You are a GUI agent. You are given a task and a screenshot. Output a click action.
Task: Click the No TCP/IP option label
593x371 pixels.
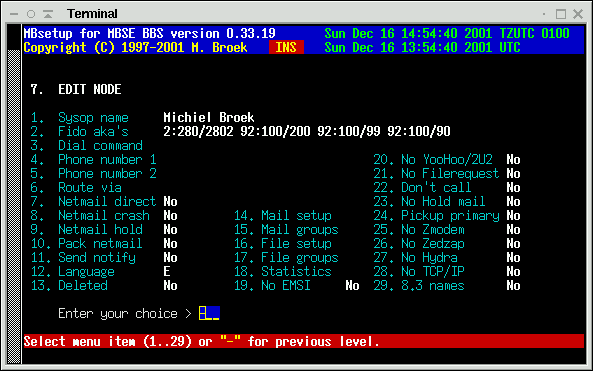click(x=433, y=271)
